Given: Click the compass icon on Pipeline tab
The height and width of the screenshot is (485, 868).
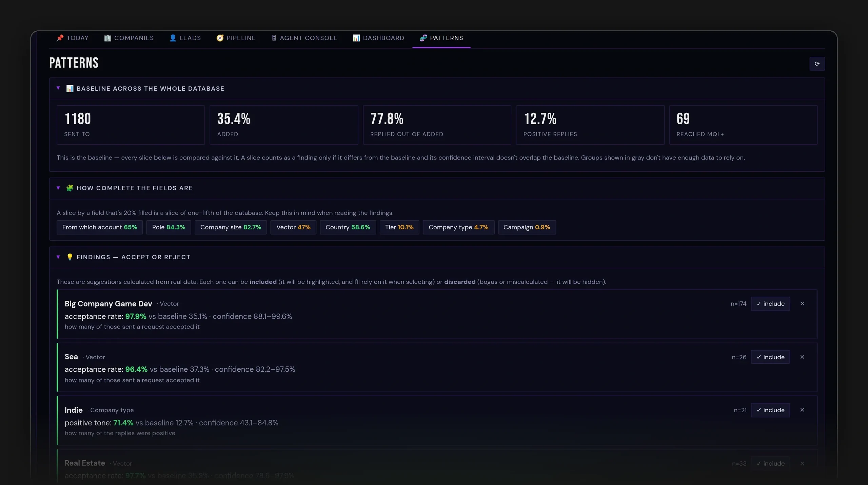Looking at the screenshot, I should tap(220, 38).
